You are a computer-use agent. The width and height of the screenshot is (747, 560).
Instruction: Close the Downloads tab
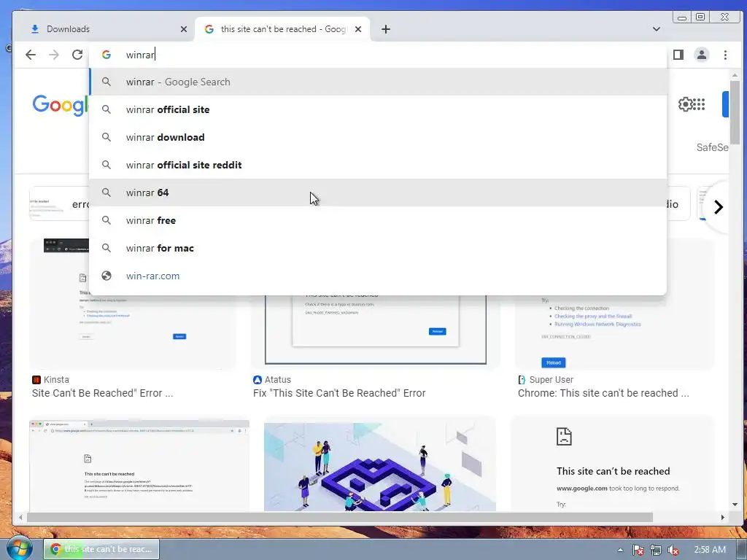pyautogui.click(x=184, y=29)
